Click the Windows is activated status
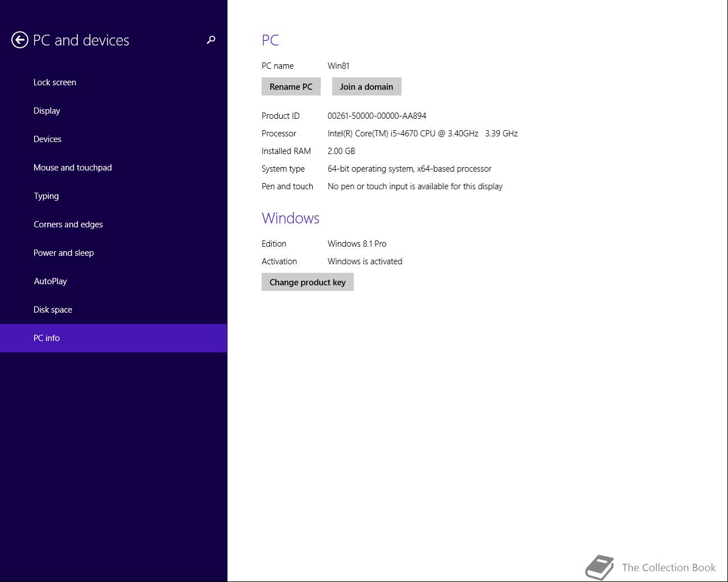 [x=365, y=261]
